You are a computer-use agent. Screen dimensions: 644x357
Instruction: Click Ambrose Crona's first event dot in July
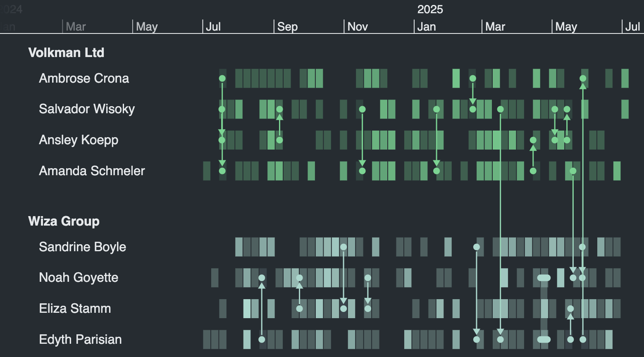tap(222, 79)
